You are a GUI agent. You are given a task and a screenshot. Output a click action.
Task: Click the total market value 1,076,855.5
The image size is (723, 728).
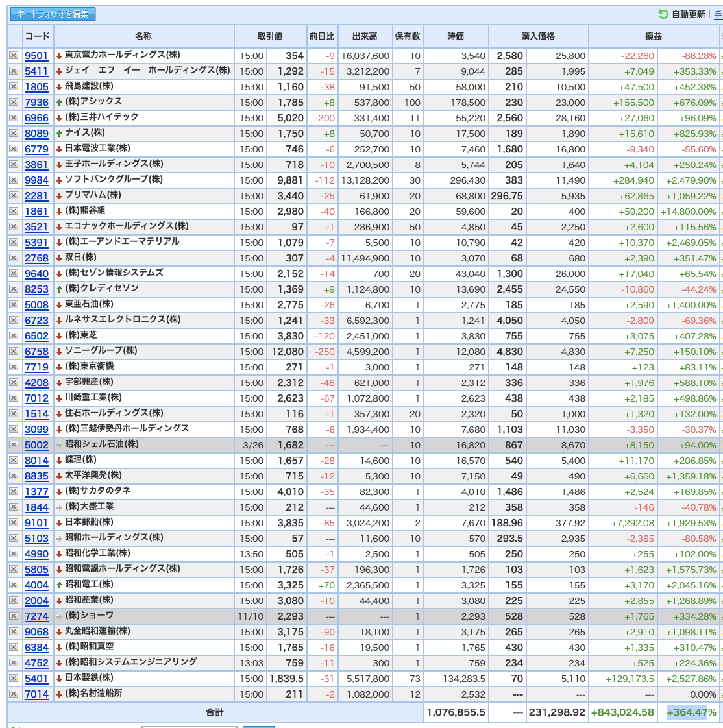[x=456, y=712]
